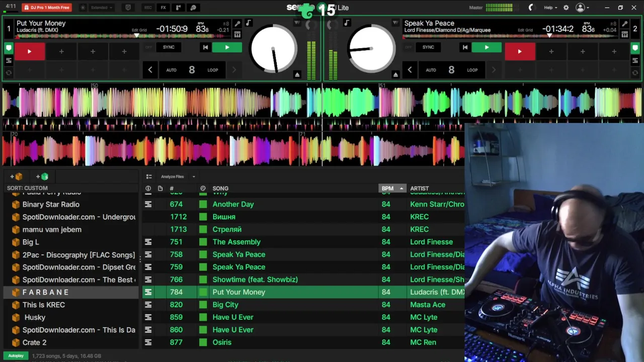Select the track Osiris
The height and width of the screenshot is (362, 644).
point(303,342)
